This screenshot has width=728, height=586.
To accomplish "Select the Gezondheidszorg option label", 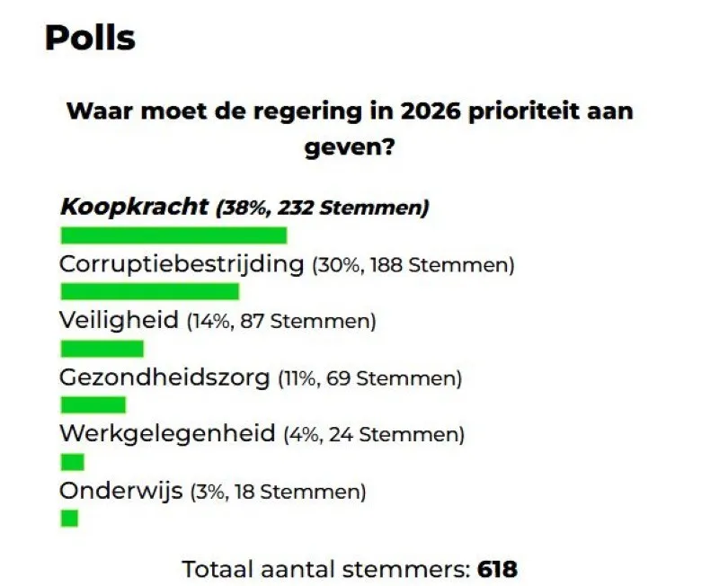I will tap(164, 377).
